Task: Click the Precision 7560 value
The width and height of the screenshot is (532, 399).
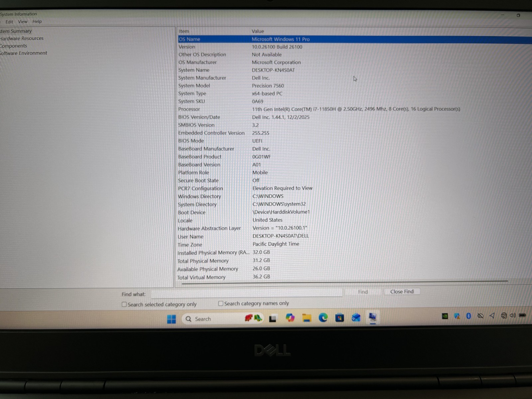Action: click(268, 86)
